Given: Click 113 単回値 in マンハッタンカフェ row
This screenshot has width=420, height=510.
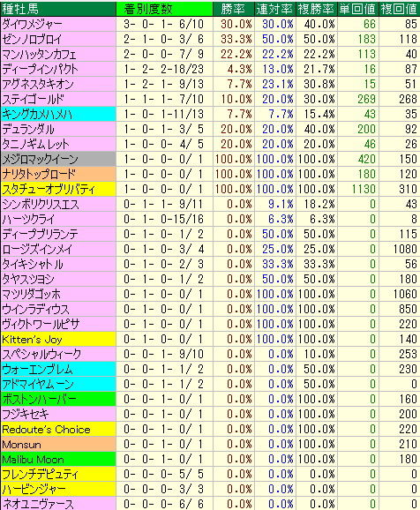Looking at the screenshot, I should pos(367,55).
